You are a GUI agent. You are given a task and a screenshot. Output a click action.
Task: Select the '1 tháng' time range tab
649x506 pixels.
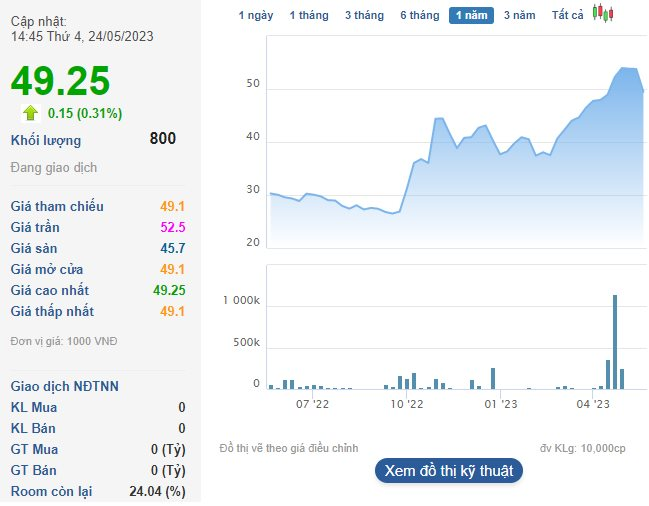coord(309,15)
